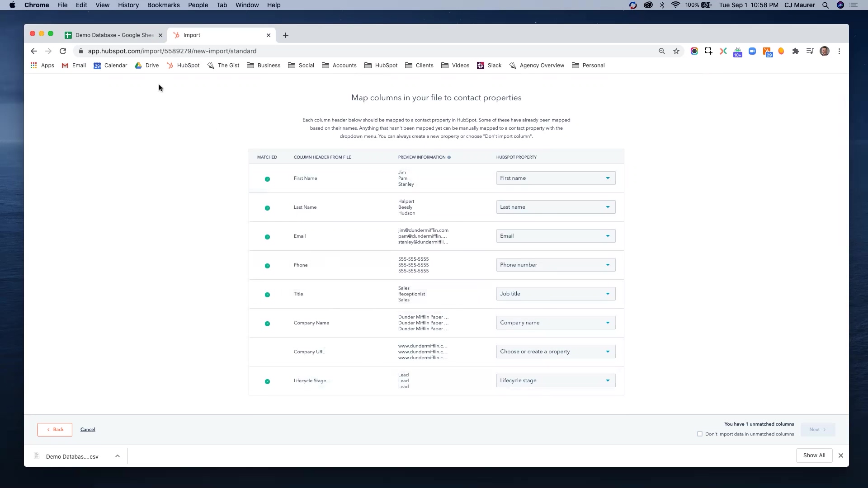Open the Phone number property dropdown
This screenshot has width=868, height=488.
556,265
